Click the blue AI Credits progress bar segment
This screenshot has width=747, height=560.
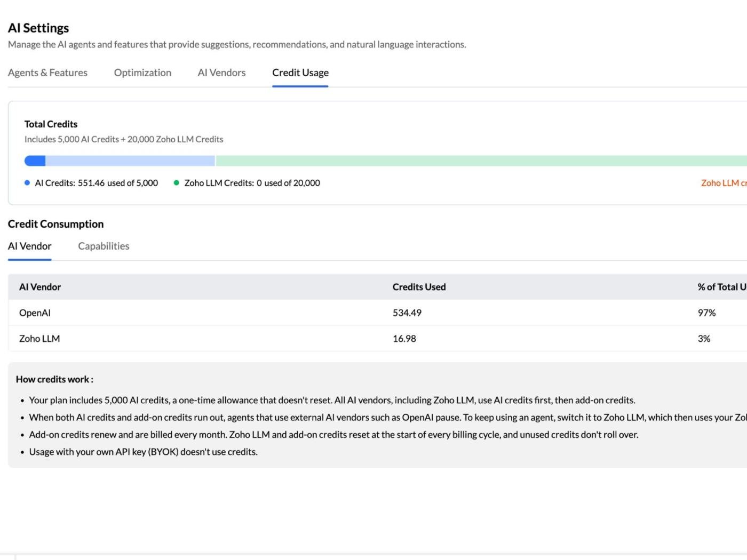click(35, 161)
